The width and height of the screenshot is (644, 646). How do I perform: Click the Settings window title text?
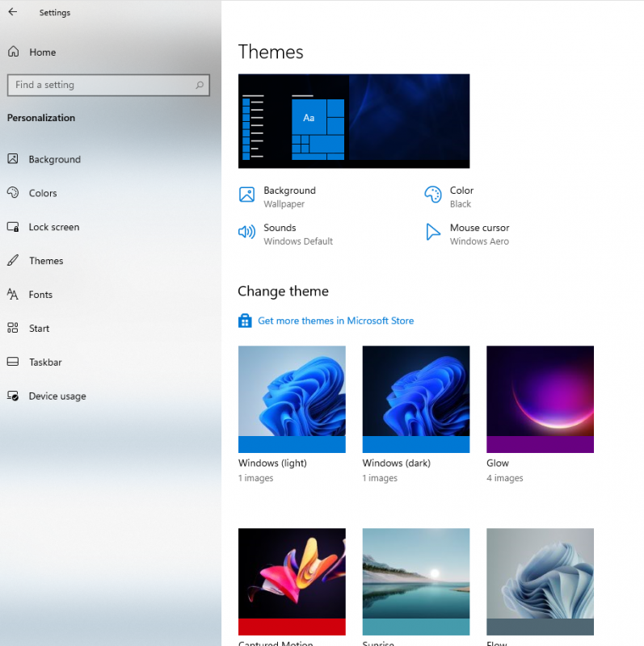pyautogui.click(x=55, y=13)
